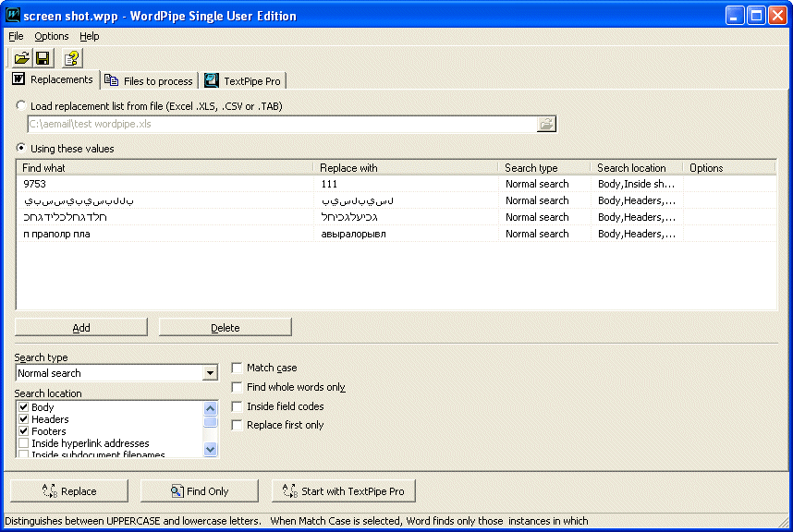Switch to the TextPipe Pro tab
This screenshot has height=532, width=793.
243,81
